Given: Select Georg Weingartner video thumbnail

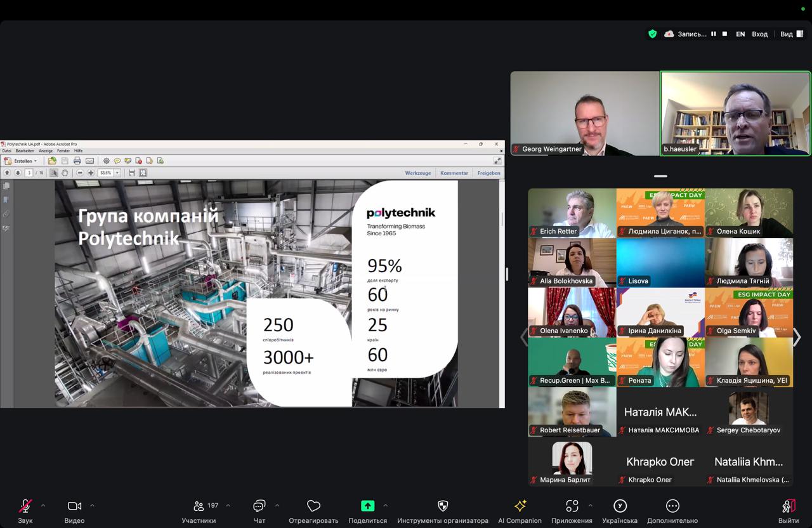Looking at the screenshot, I should pos(584,113).
